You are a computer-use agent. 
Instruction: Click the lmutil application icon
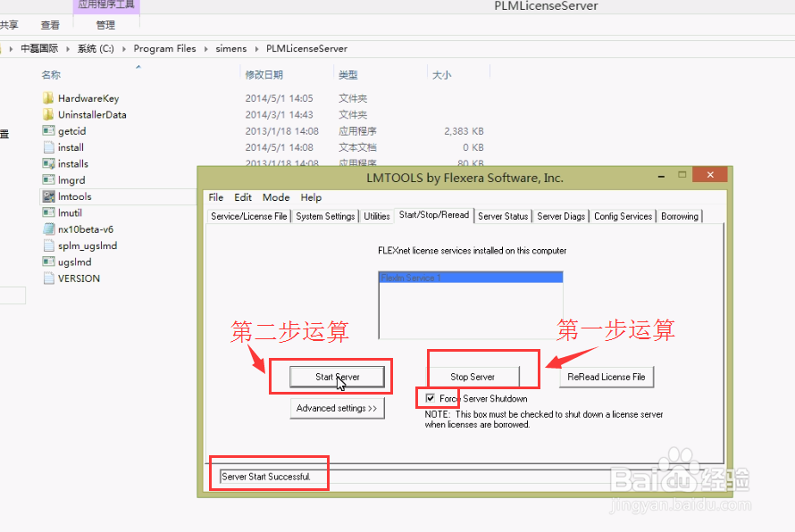(x=48, y=212)
